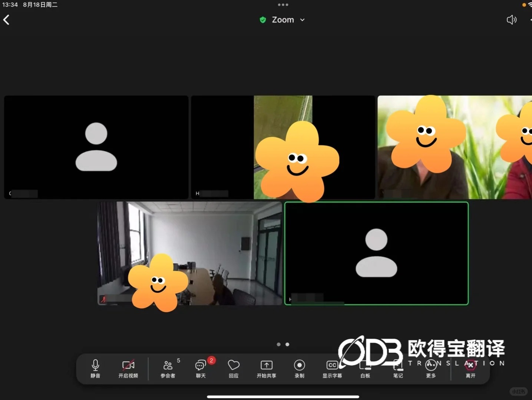Select the participant tile with green plants
This screenshot has height=400, width=532.
455,147
